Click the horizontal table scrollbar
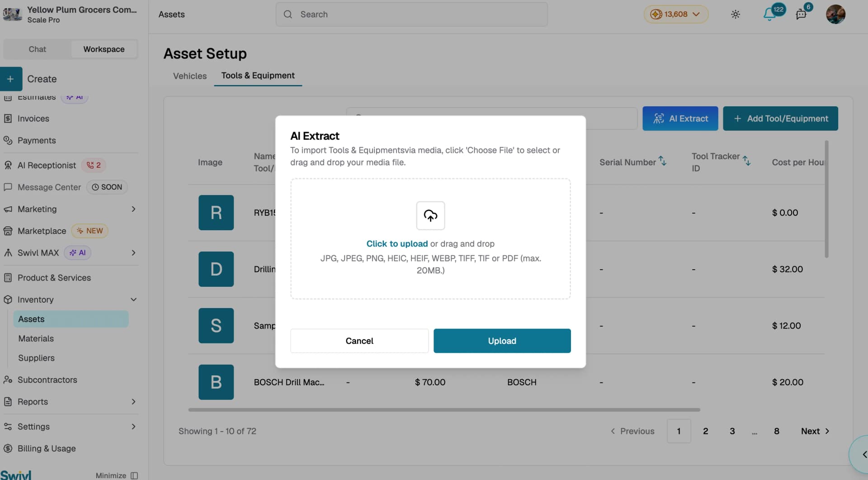This screenshot has height=480, width=868. point(444,410)
